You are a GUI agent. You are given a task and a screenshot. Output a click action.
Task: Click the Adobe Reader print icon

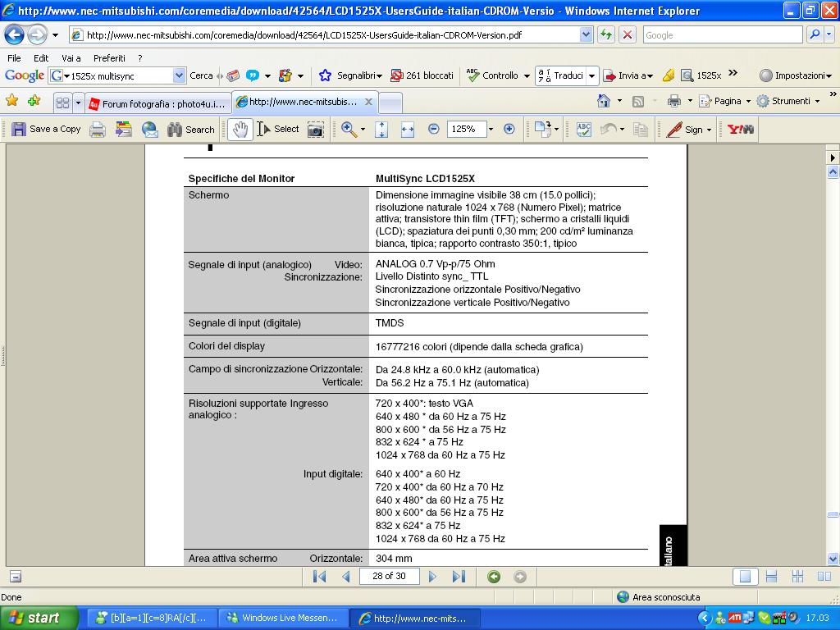[98, 129]
